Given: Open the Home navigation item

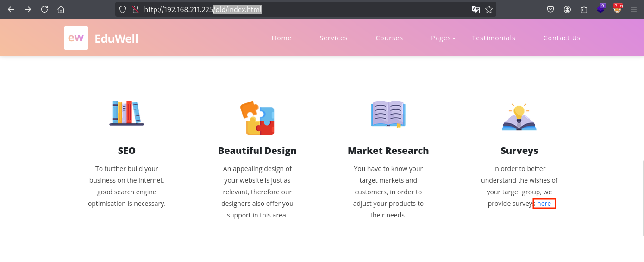Looking at the screenshot, I should pyautogui.click(x=281, y=38).
